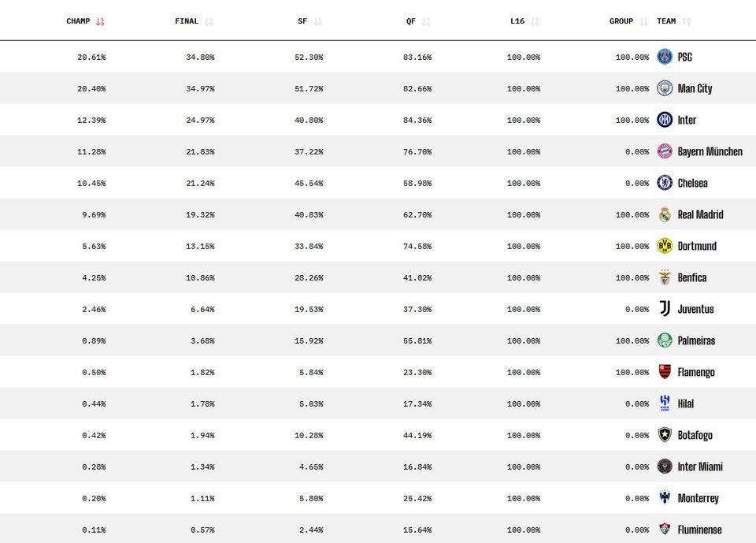Click the Dortmund club crest
The width and height of the screenshot is (756, 543).
pyautogui.click(x=665, y=246)
